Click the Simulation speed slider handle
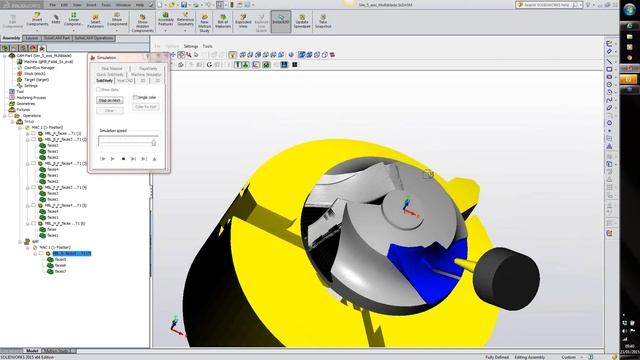The height and width of the screenshot is (360, 640). (x=154, y=142)
